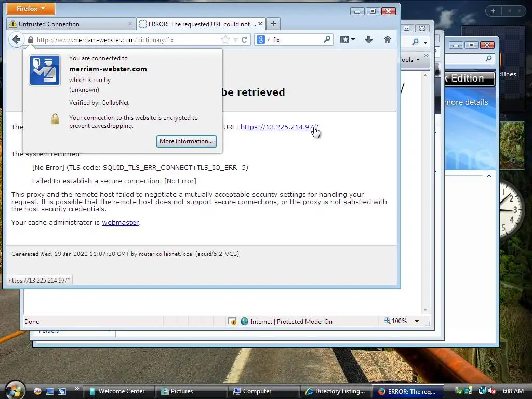Click the merriam-webster URL address field
This screenshot has width=532, height=399.
pos(127,39)
